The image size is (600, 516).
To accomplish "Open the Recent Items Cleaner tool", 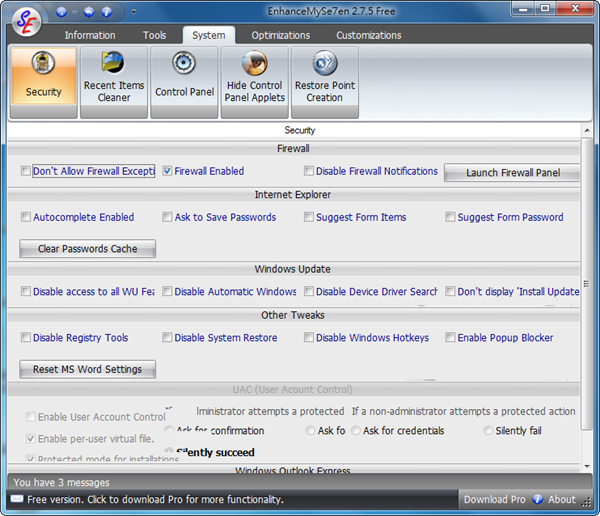I will click(114, 82).
